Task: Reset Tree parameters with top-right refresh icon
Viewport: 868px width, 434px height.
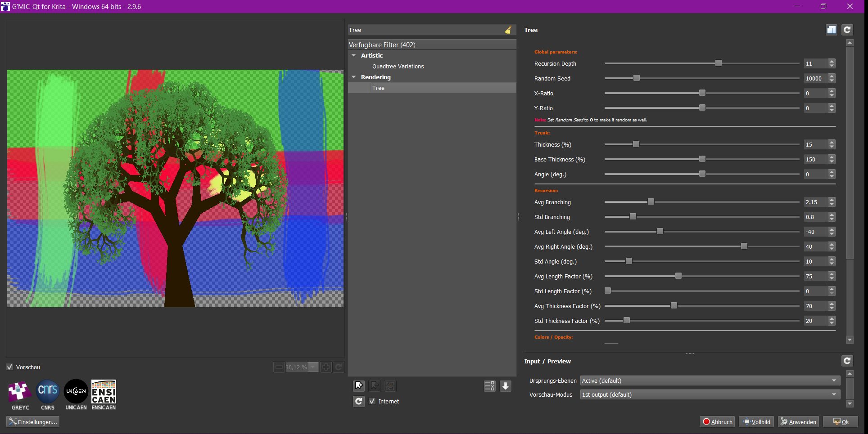Action: pyautogui.click(x=847, y=30)
